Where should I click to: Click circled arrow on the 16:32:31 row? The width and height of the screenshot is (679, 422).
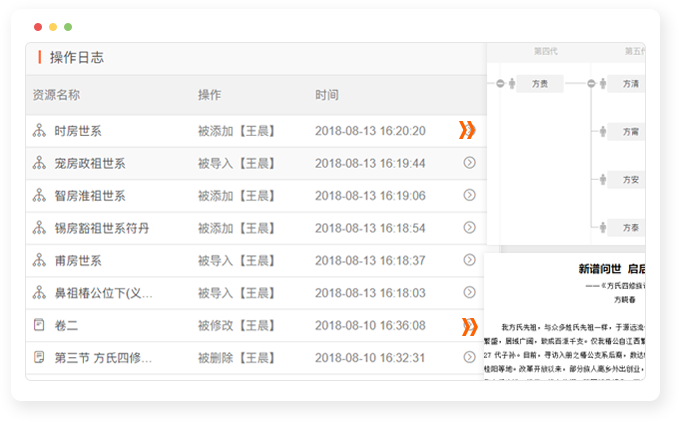click(469, 357)
